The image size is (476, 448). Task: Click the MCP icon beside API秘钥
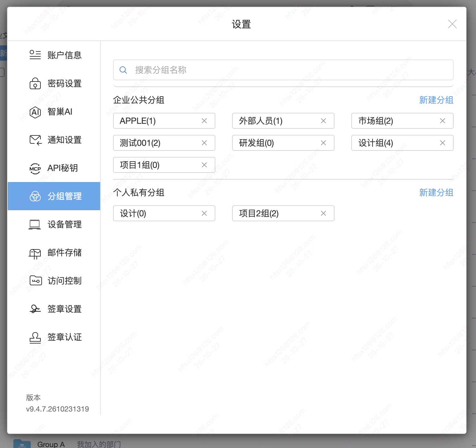(35, 168)
